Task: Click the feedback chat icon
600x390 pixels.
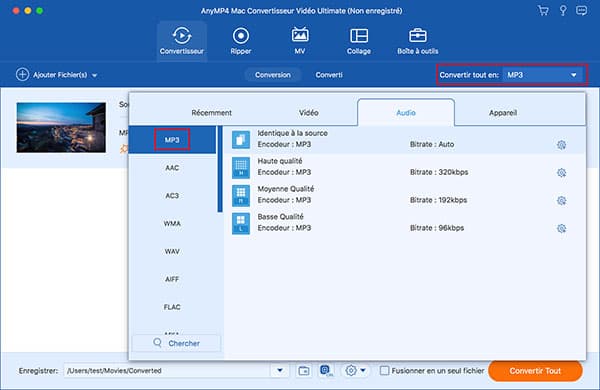Action: click(582, 10)
